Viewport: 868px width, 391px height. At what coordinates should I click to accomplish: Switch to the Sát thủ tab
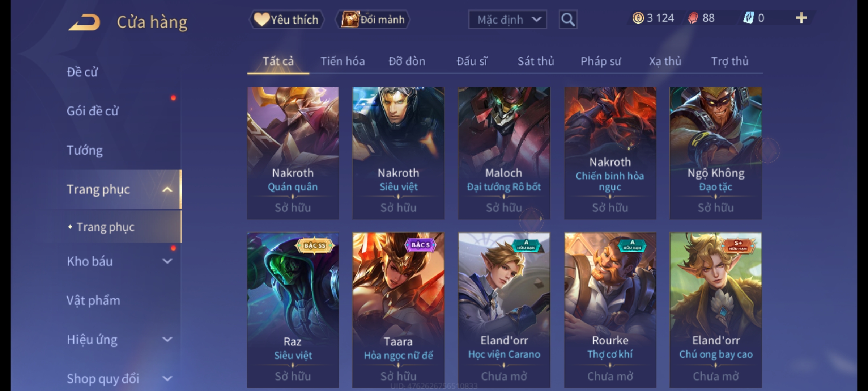click(x=536, y=61)
